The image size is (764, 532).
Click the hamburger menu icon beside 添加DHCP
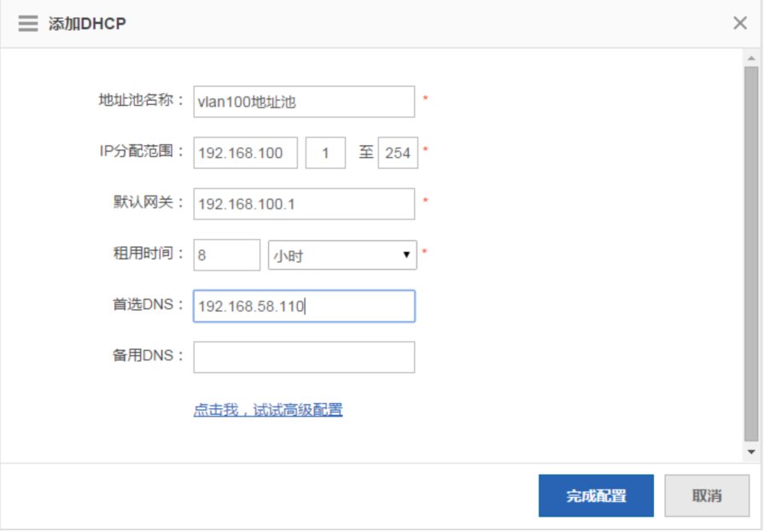(x=28, y=23)
